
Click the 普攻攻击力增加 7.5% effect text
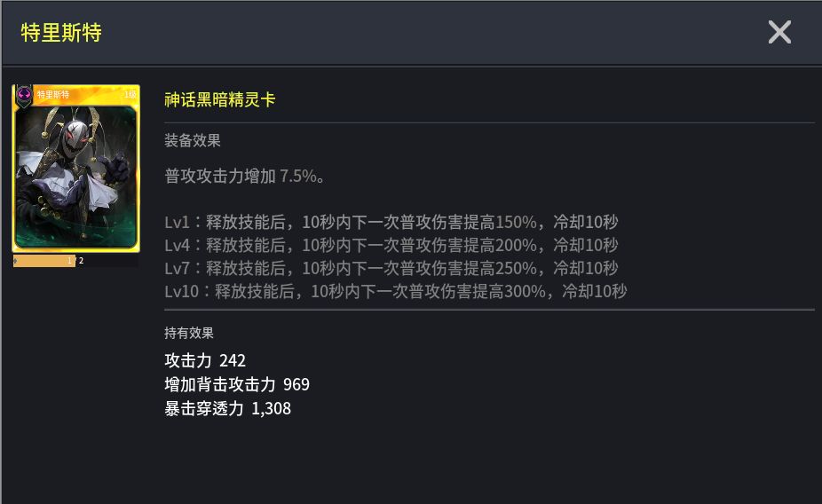click(x=245, y=176)
